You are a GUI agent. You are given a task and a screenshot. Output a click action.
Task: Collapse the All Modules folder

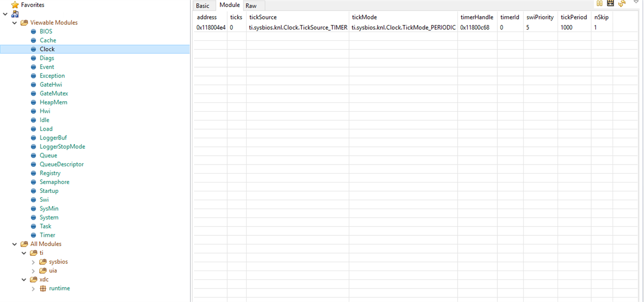pos(15,244)
